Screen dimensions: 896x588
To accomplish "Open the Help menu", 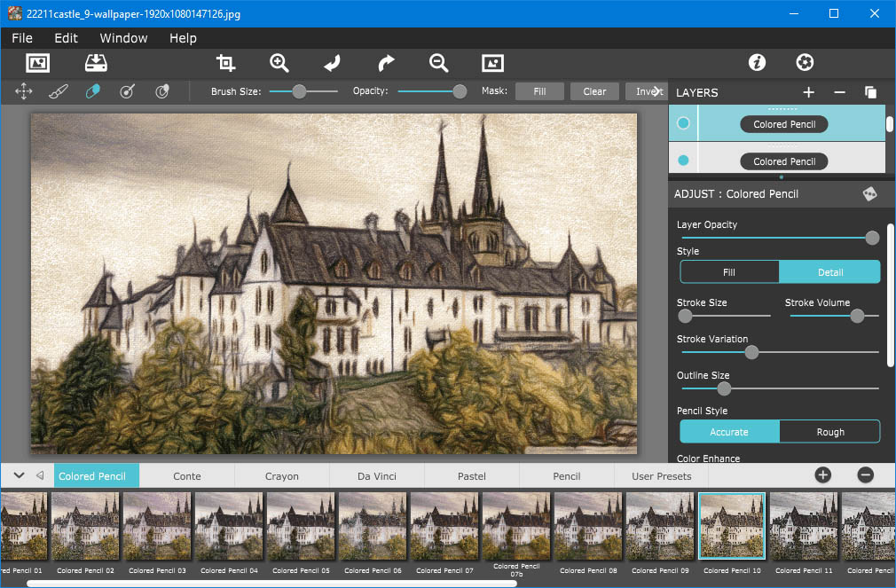I will tap(183, 38).
